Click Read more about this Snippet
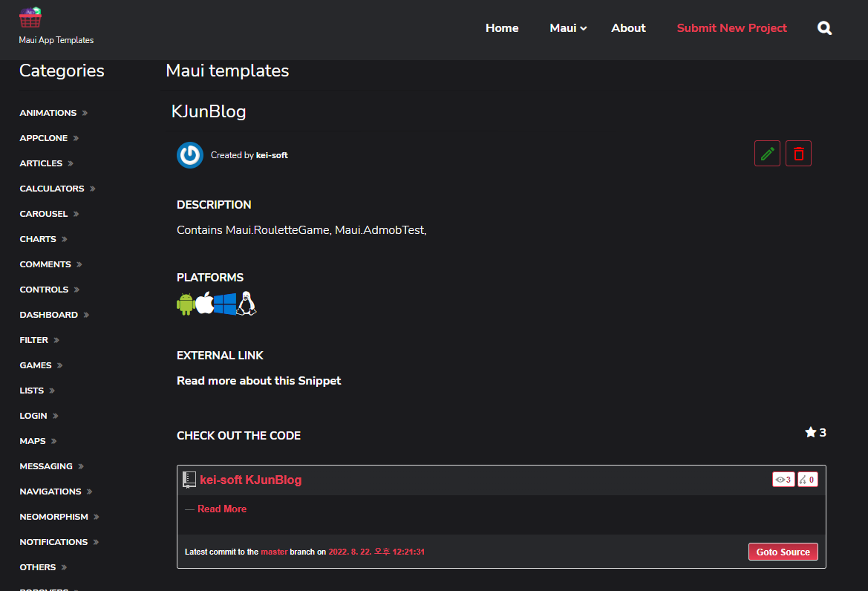 click(x=258, y=381)
